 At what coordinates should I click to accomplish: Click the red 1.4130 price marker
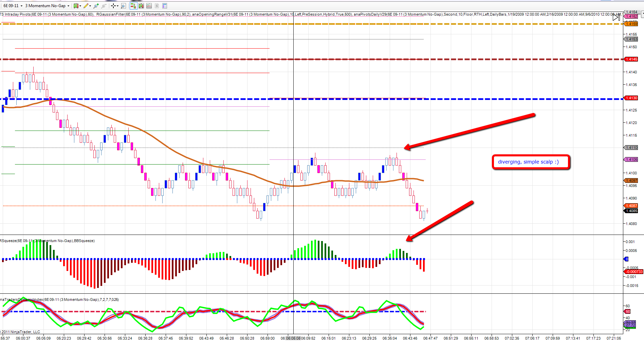631,98
